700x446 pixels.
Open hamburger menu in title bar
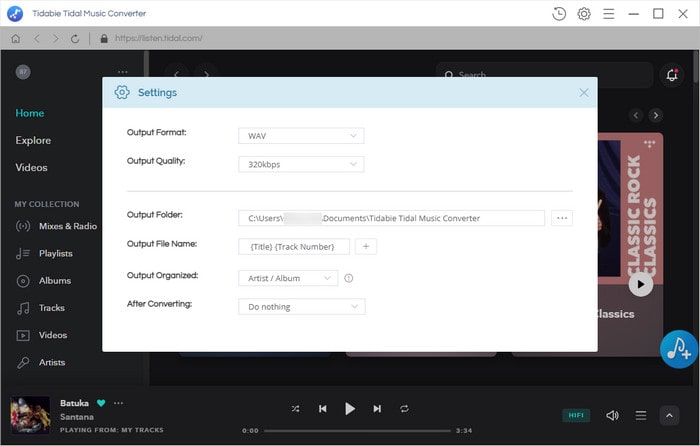click(608, 14)
